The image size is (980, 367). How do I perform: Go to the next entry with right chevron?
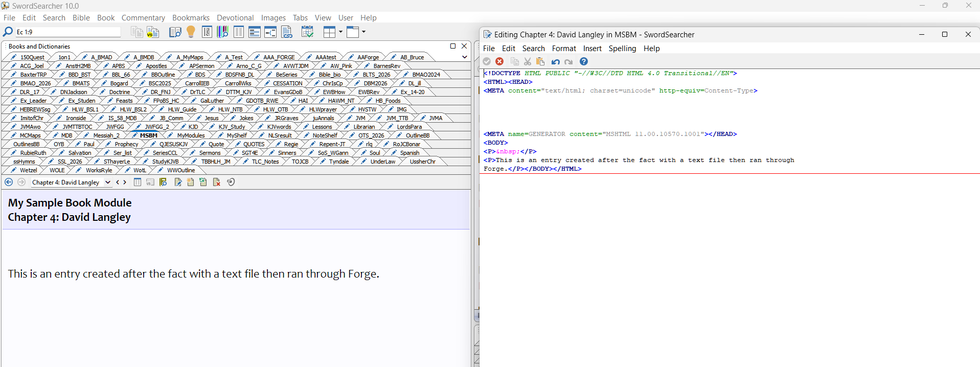(x=125, y=182)
